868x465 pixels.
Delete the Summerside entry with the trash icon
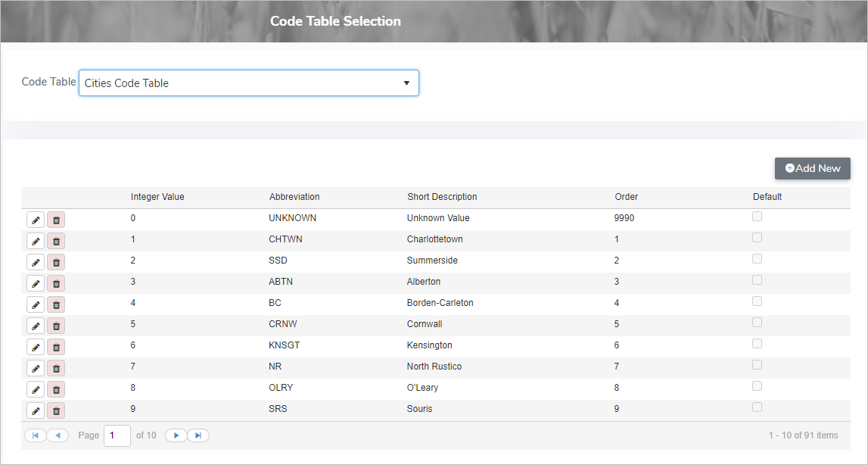[x=56, y=262]
